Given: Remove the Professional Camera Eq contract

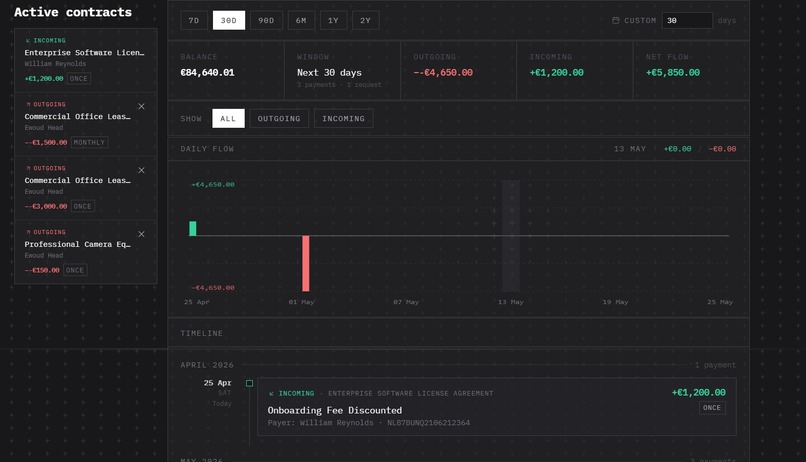Looking at the screenshot, I should pyautogui.click(x=141, y=234).
